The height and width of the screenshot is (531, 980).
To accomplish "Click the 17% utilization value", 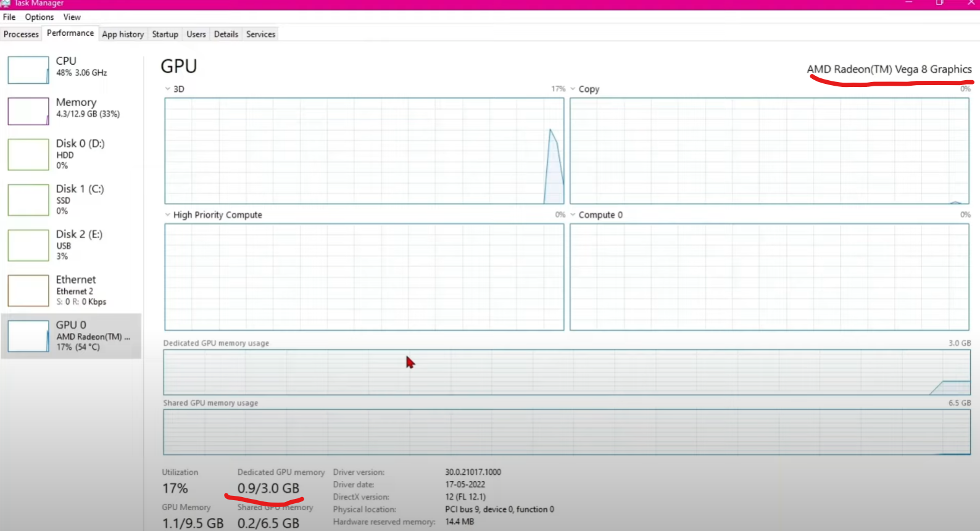I will point(175,488).
